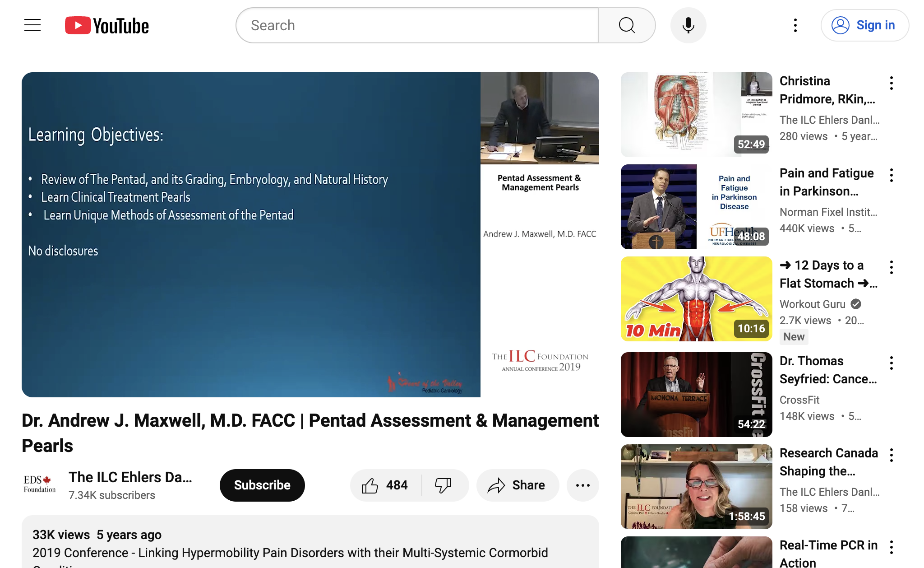Open options for 12 Days Flat Stomach video
This screenshot has height=568, width=924.
891,267
